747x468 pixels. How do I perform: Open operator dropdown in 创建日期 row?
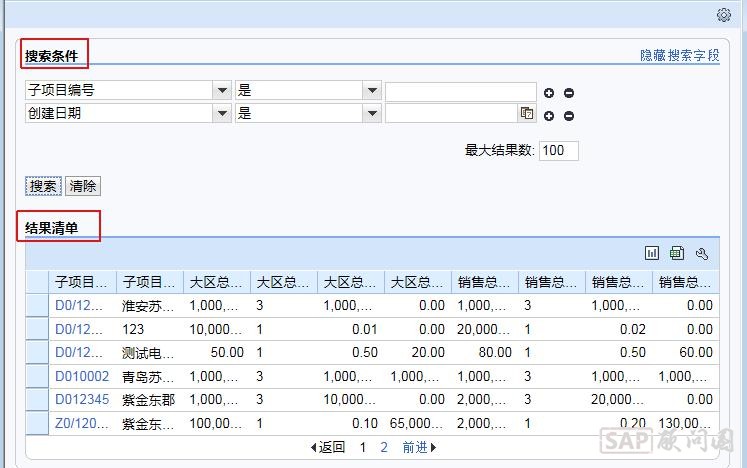click(372, 114)
